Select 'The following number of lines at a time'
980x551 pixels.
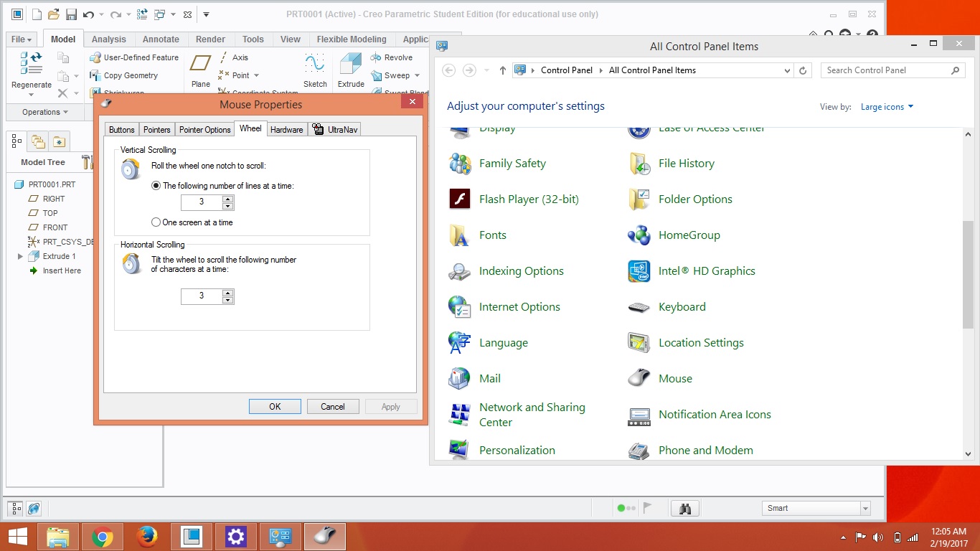point(156,185)
